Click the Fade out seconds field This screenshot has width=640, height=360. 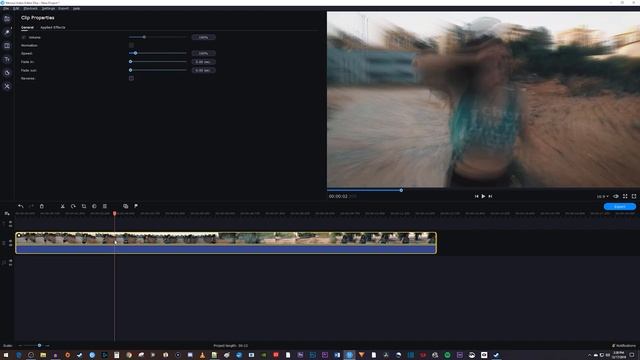(x=203, y=70)
